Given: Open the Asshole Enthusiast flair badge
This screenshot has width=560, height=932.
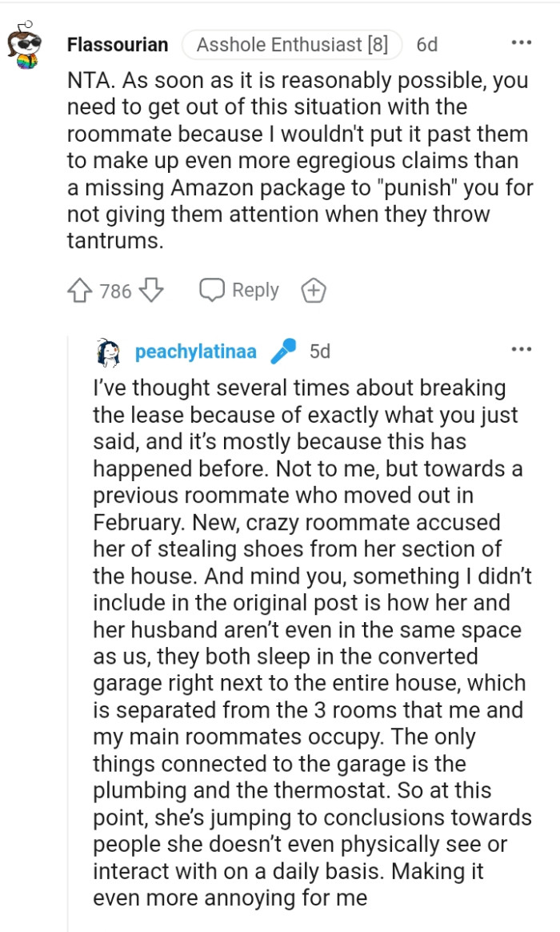Looking at the screenshot, I should [x=291, y=45].
